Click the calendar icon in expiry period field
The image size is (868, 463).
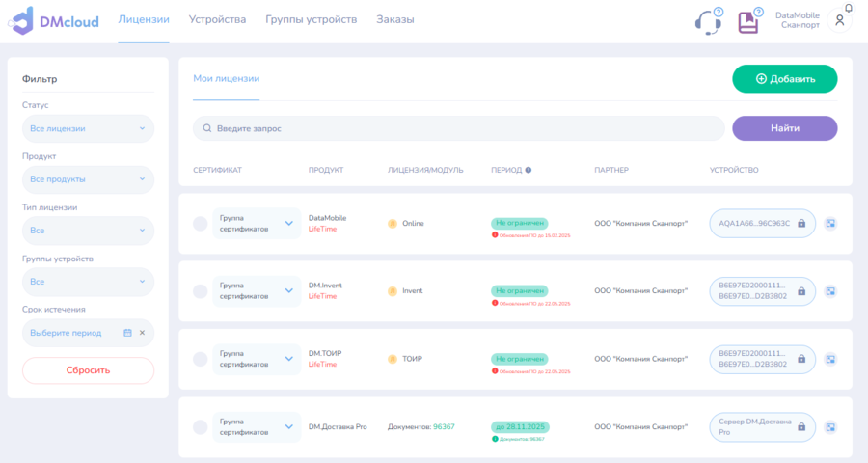128,333
